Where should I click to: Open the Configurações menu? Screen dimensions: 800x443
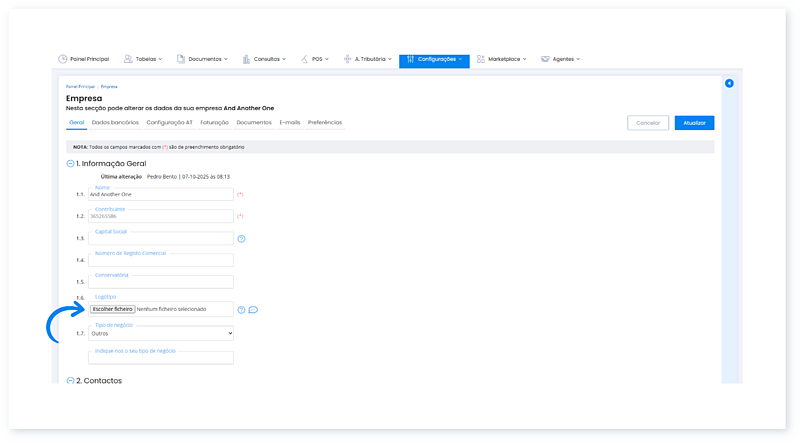tap(434, 60)
